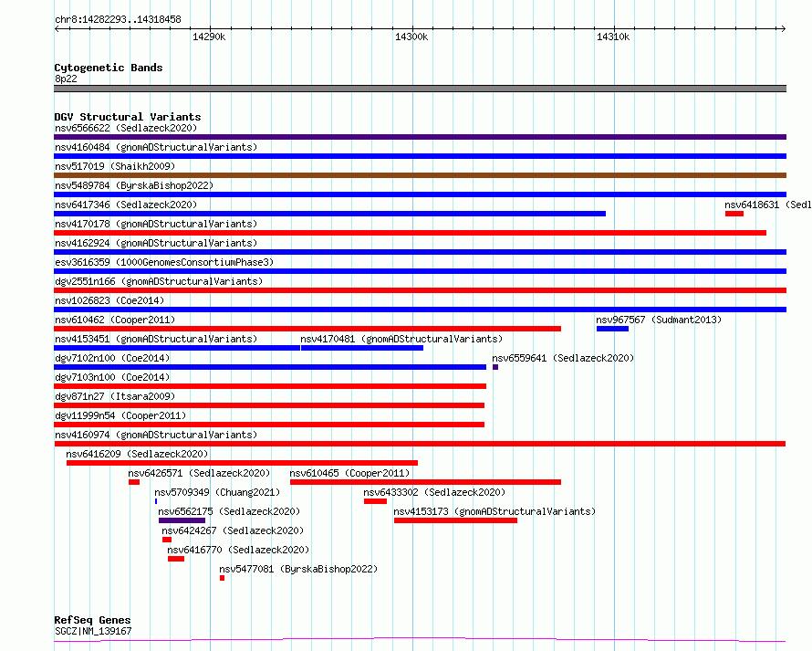Image resolution: width=812 pixels, height=651 pixels.
Task: Open dgv2551n166 gnomAD variant label
Action: [x=159, y=281]
